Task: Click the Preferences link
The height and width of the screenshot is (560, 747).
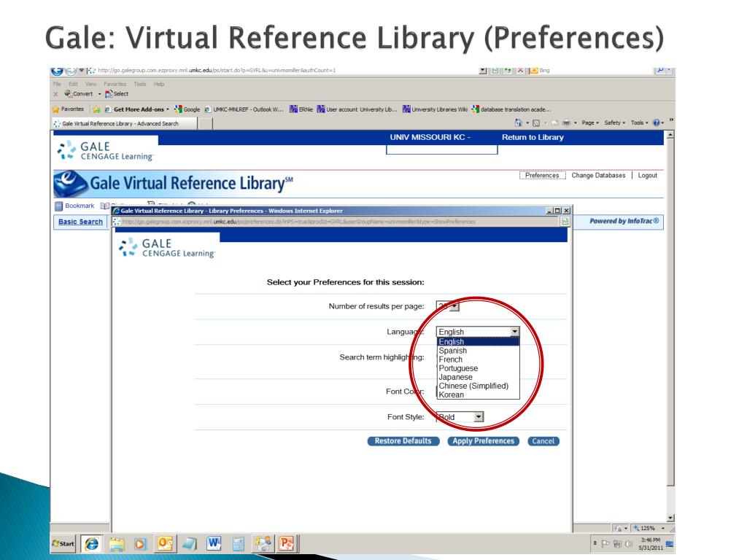Action: pyautogui.click(x=542, y=175)
